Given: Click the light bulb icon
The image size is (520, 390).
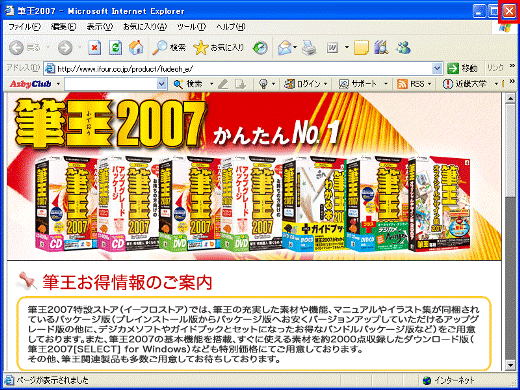Looking at the screenshot, I should (x=263, y=84).
